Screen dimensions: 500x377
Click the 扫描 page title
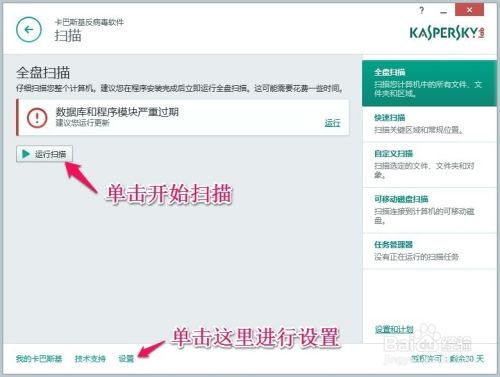68,35
